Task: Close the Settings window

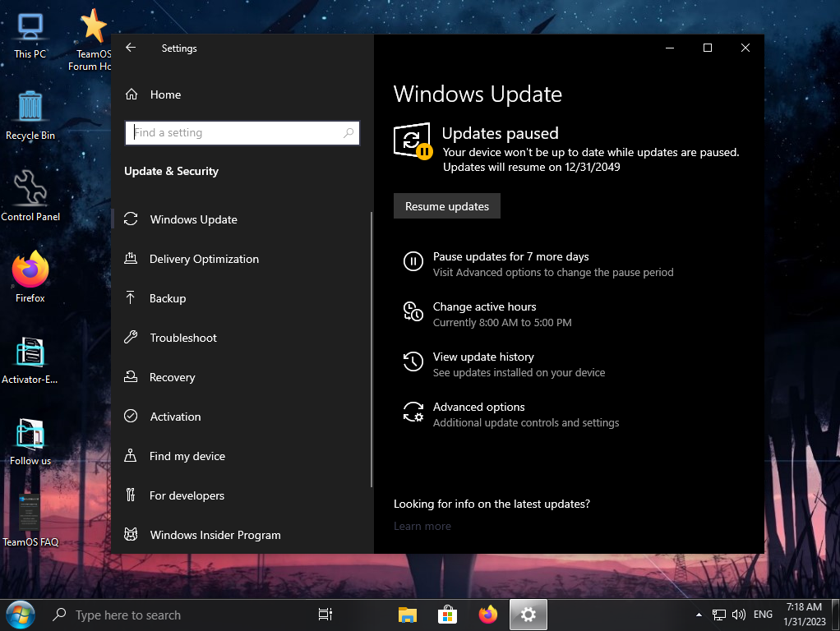Action: [745, 48]
